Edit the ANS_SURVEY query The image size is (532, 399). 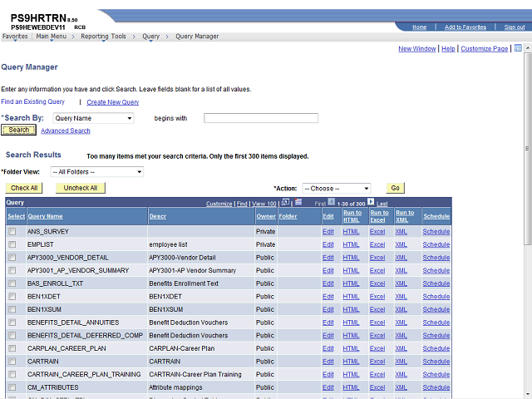click(328, 232)
